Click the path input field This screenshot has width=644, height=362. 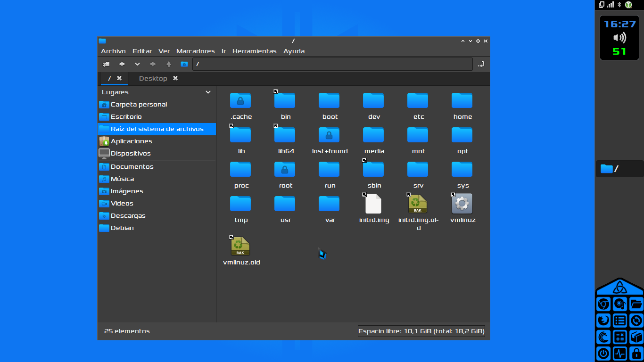click(x=332, y=64)
